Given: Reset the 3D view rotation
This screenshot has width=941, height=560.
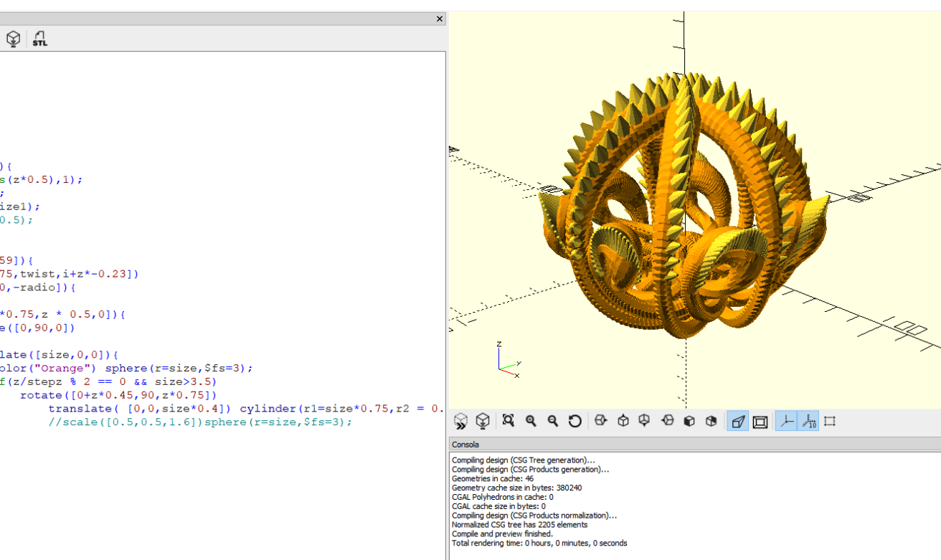Looking at the screenshot, I should click(574, 421).
